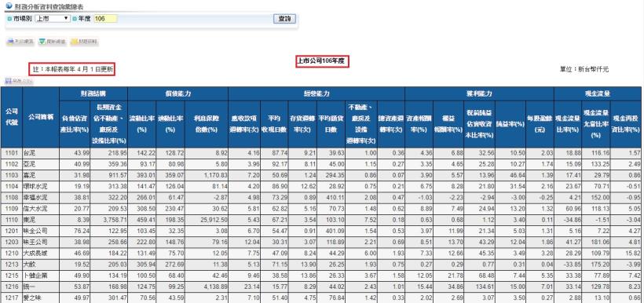Select company code 1102 cell
Screen dimensions: 644x303
pos(12,164)
